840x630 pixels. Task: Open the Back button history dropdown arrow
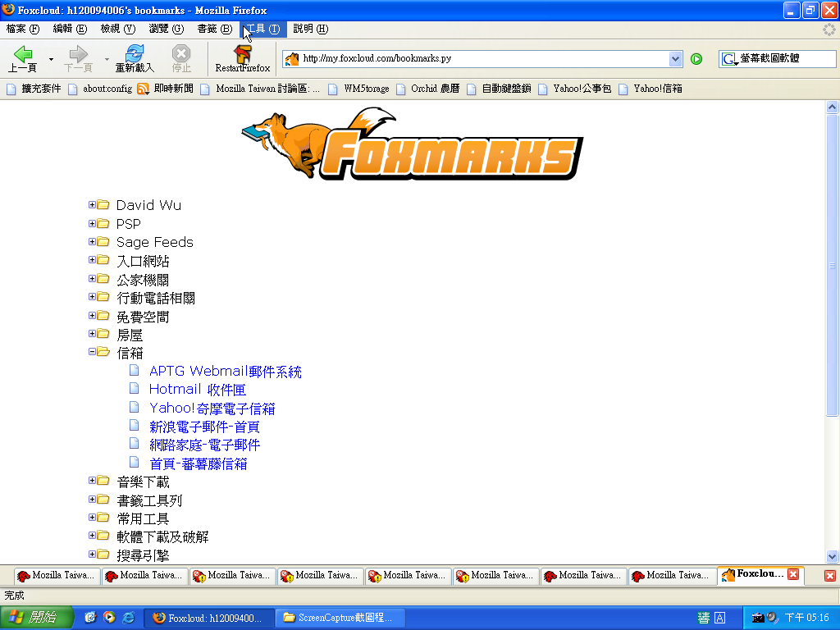click(51, 59)
